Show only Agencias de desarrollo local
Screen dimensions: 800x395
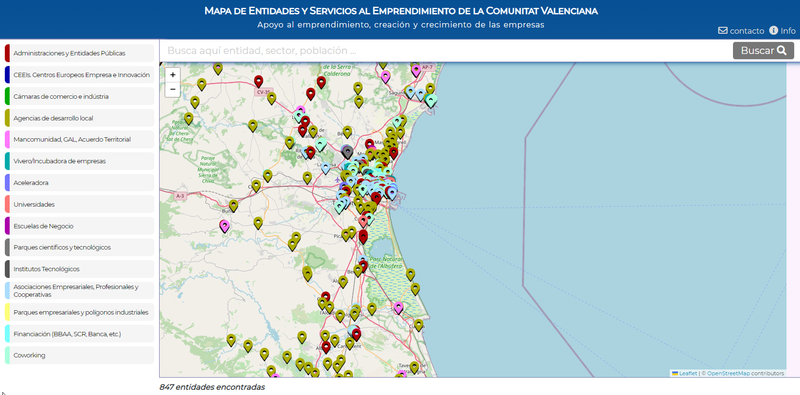[x=79, y=118]
